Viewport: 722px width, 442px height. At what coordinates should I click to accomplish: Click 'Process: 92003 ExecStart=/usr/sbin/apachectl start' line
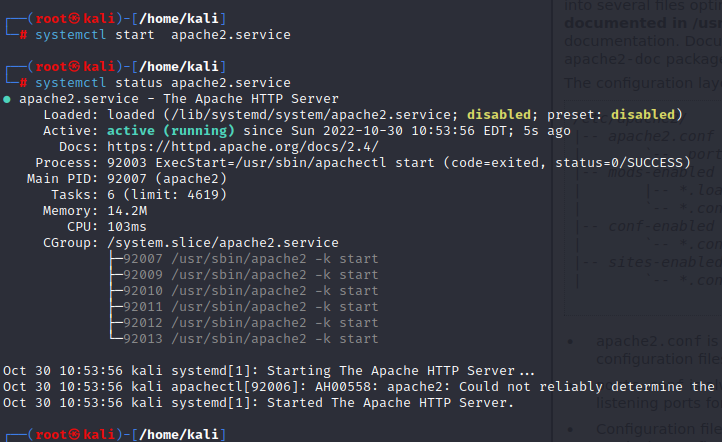coord(363,163)
